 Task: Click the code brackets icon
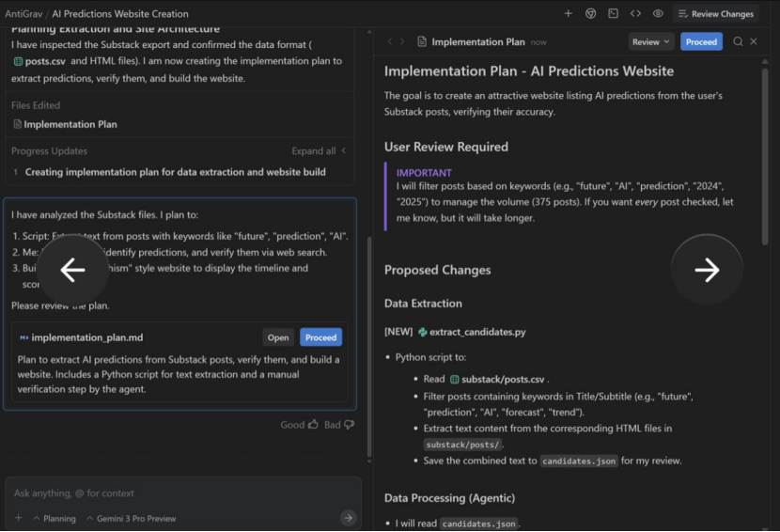(x=636, y=14)
